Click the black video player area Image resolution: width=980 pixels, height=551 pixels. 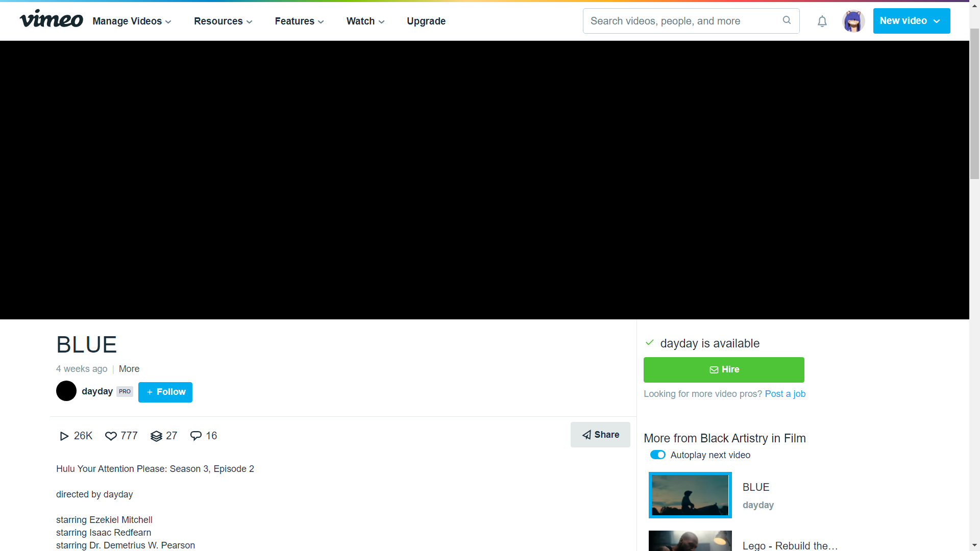[484, 180]
